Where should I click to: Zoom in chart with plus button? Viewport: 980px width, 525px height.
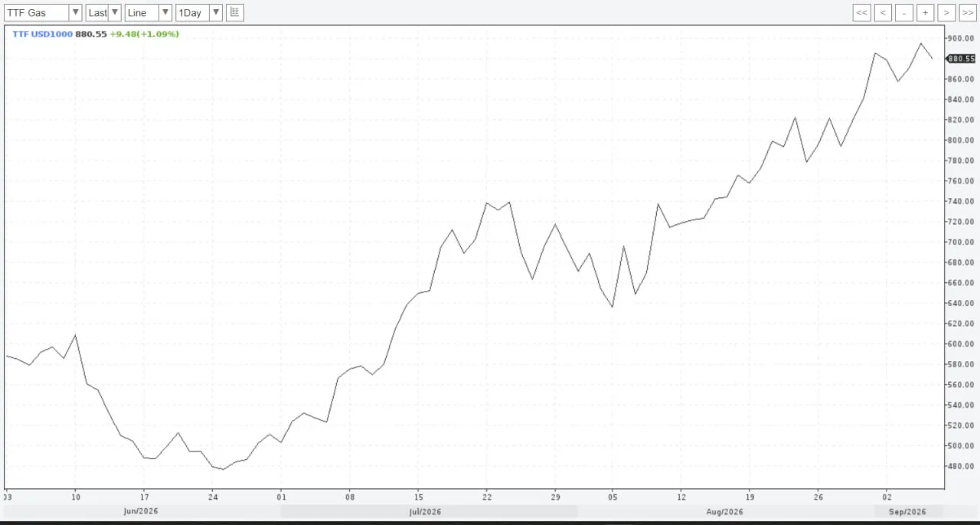point(926,12)
